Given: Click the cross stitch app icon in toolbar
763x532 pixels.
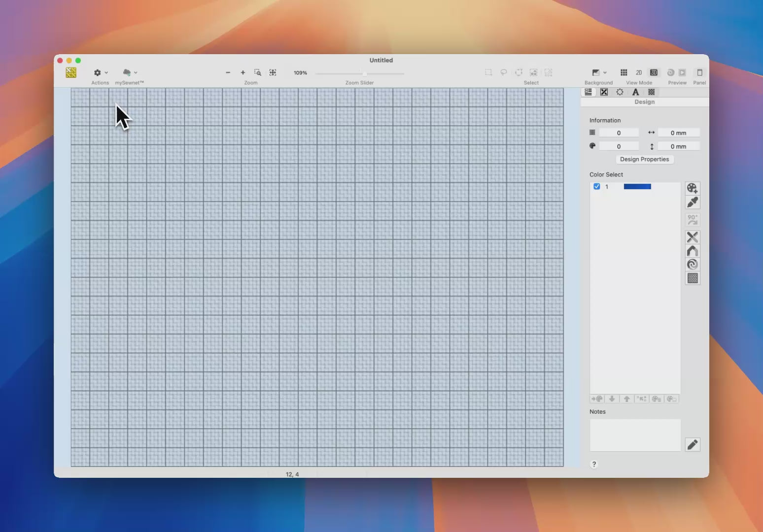Looking at the screenshot, I should pos(71,72).
